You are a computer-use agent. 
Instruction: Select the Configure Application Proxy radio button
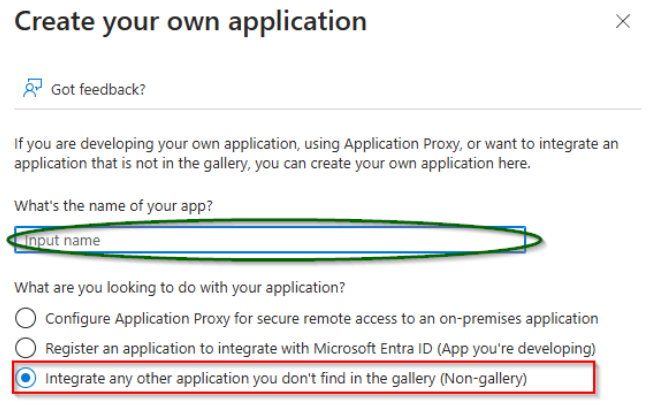point(26,318)
